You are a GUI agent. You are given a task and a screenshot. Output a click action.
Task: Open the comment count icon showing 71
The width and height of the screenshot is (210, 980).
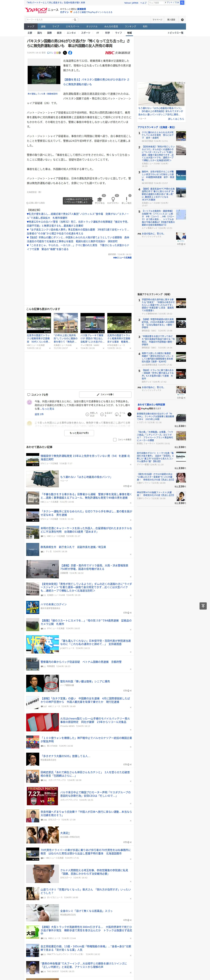50,53
